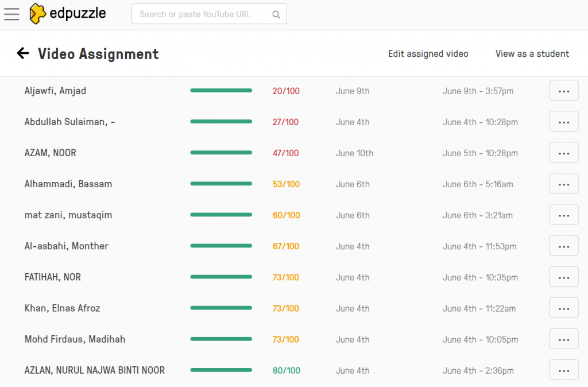Open more options for FATIHAH, NOR
Image resolution: width=588 pixels, height=387 pixels.
(563, 277)
